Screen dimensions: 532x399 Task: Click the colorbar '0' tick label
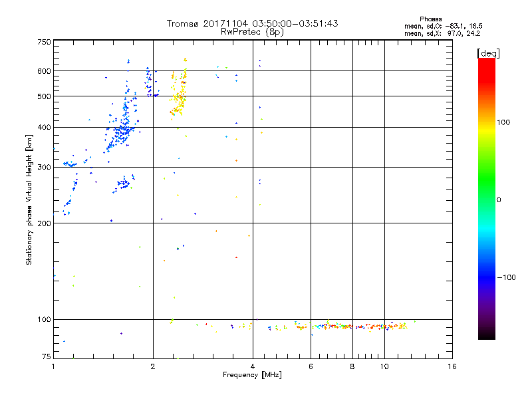(x=498, y=199)
